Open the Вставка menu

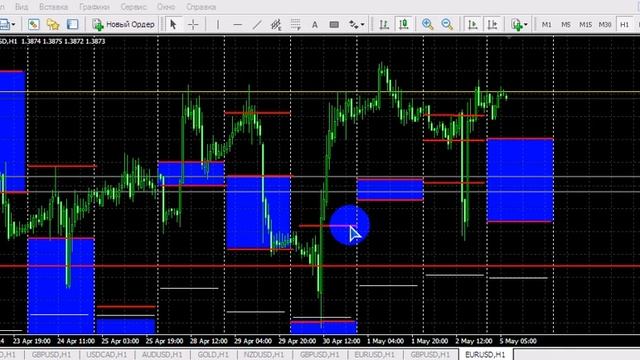tap(53, 7)
